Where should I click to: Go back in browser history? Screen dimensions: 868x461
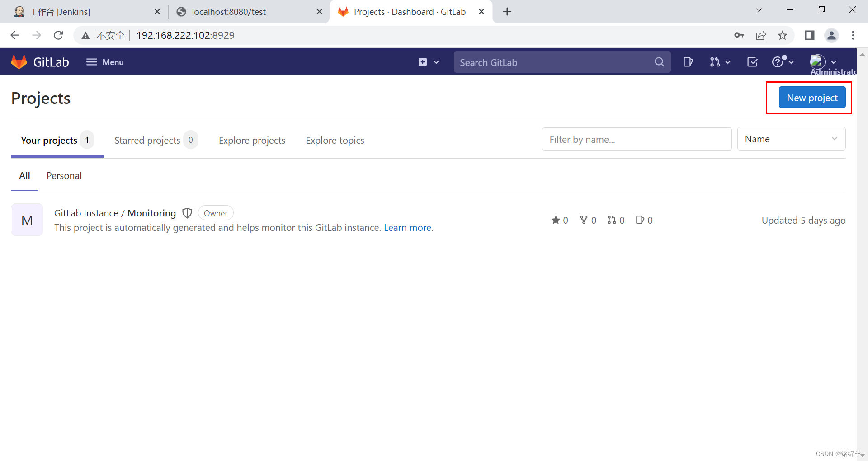15,35
